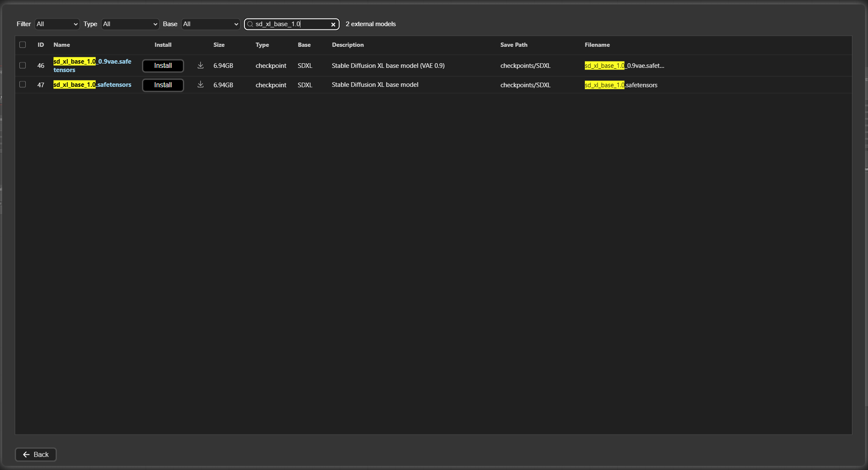Click download icon for model 46
The image size is (868, 470).
click(x=201, y=65)
